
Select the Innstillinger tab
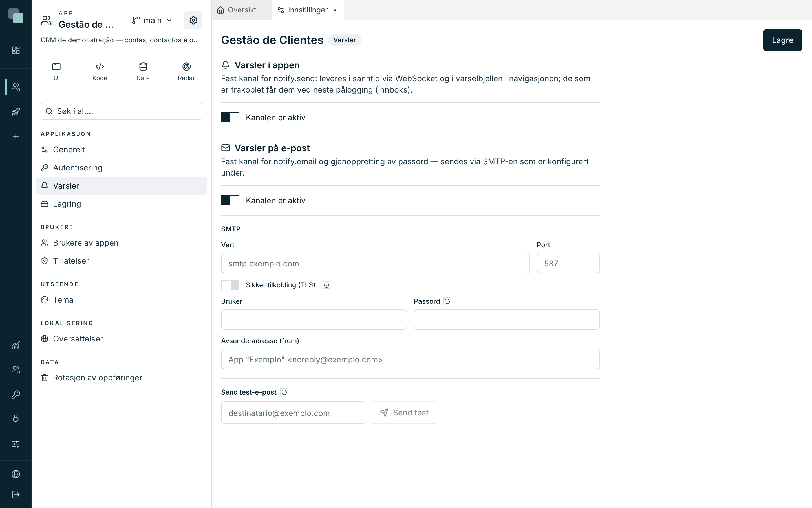point(308,10)
